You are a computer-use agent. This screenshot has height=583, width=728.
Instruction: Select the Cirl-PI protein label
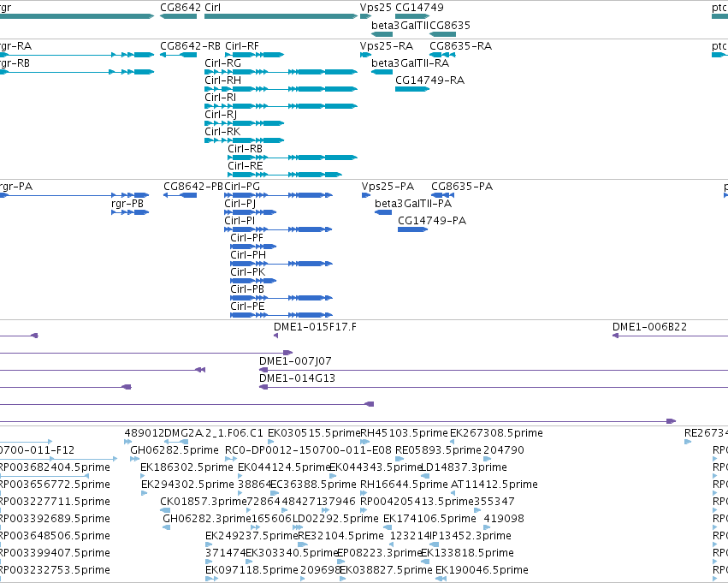coord(240,221)
